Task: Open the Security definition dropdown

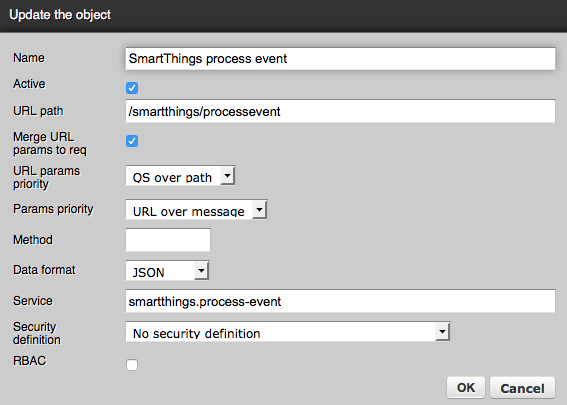Action: pyautogui.click(x=288, y=332)
